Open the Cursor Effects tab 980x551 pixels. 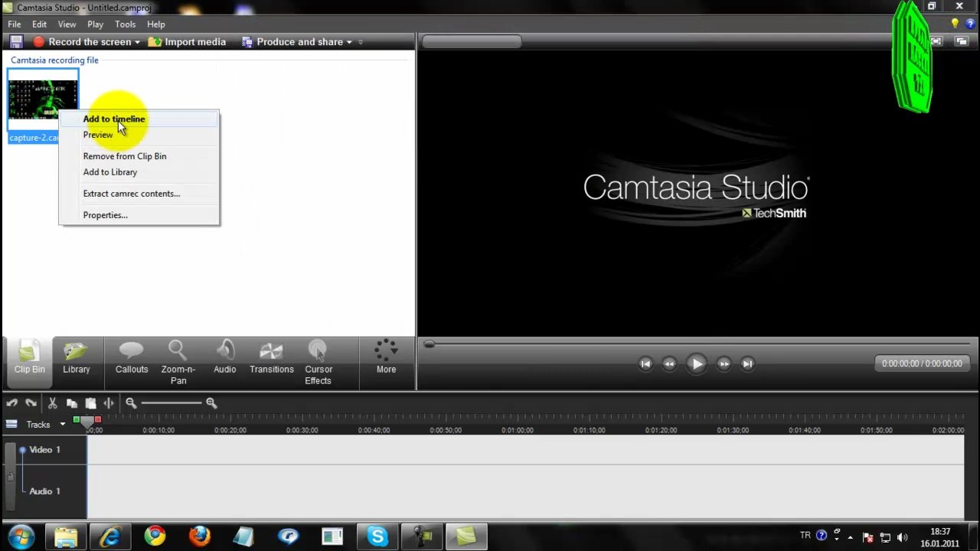(x=318, y=363)
